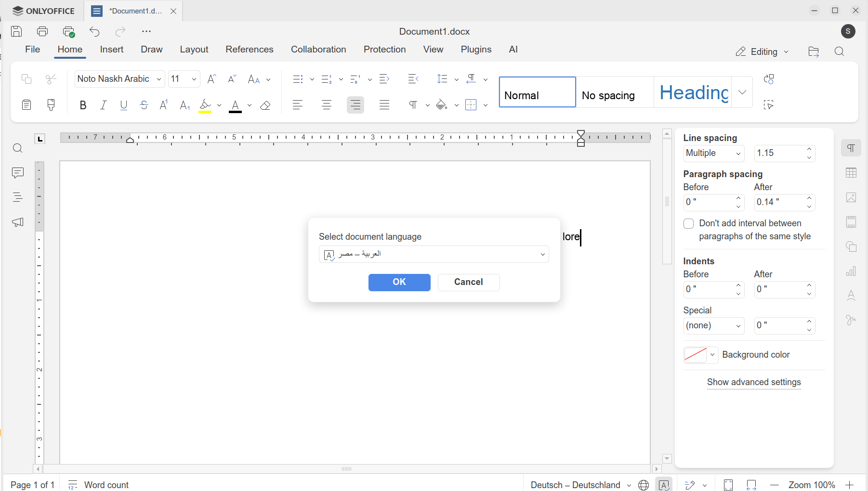This screenshot has height=491, width=868.
Task: Open the Line spacing type dropdown
Action: [713, 153]
